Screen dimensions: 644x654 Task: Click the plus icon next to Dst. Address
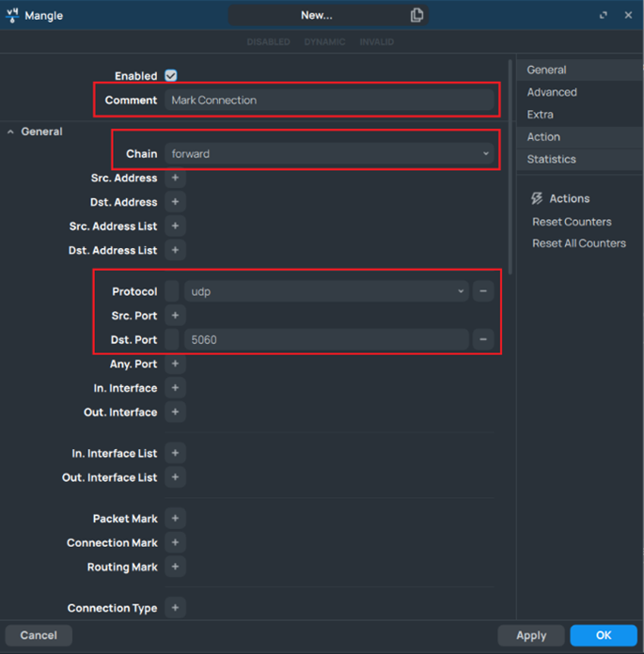click(x=175, y=202)
